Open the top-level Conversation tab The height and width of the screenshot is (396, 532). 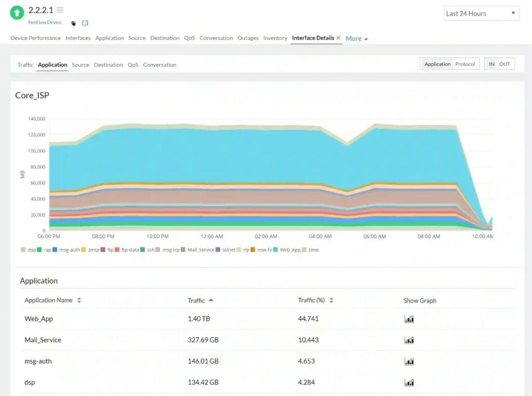pos(216,38)
